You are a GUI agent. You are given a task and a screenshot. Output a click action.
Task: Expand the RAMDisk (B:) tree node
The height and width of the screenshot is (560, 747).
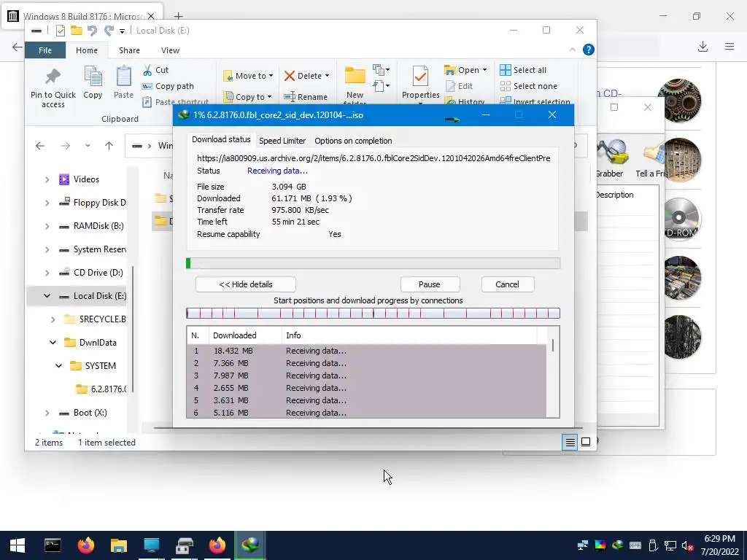coord(47,226)
